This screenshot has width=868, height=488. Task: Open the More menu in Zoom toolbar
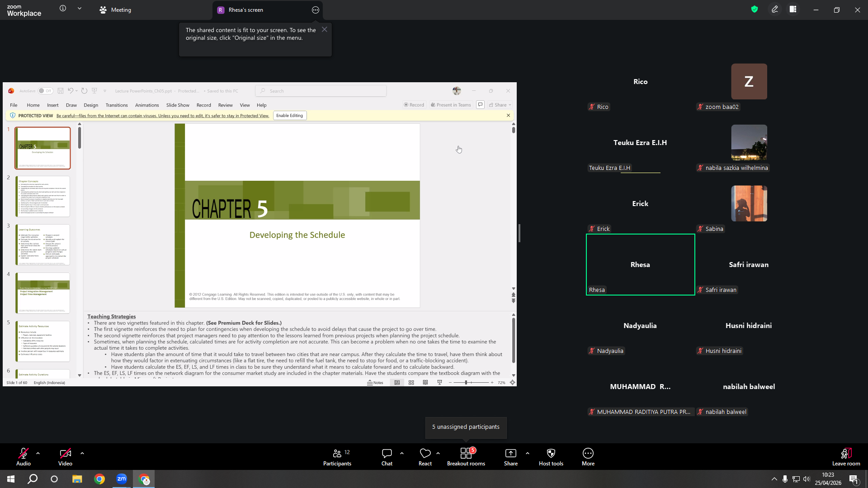pyautogui.click(x=588, y=457)
